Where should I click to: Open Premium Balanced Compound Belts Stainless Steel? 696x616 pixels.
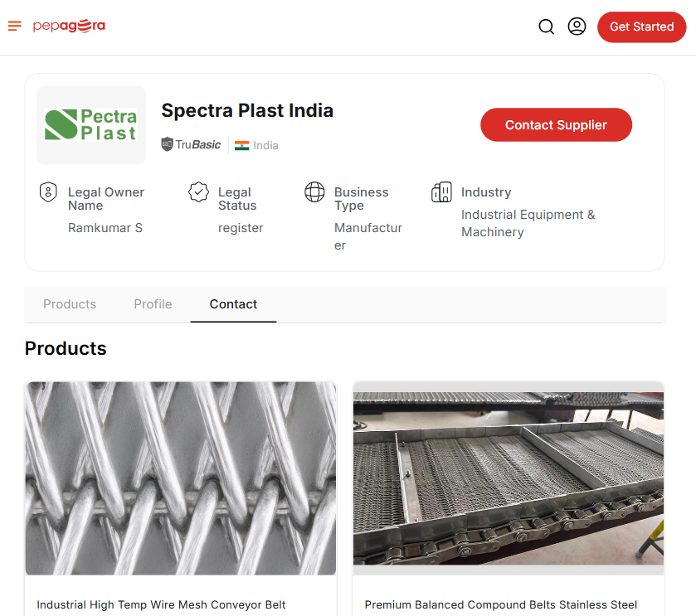pos(501,605)
